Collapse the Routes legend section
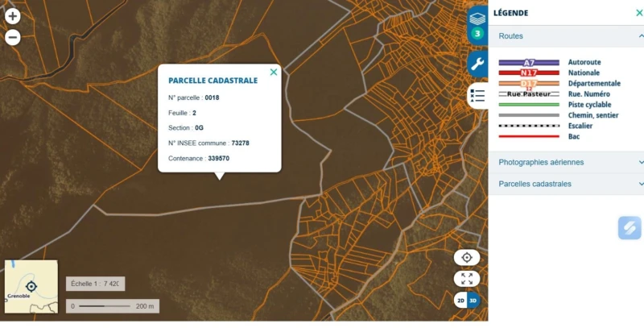Viewport: 644px width, 328px height. click(641, 36)
